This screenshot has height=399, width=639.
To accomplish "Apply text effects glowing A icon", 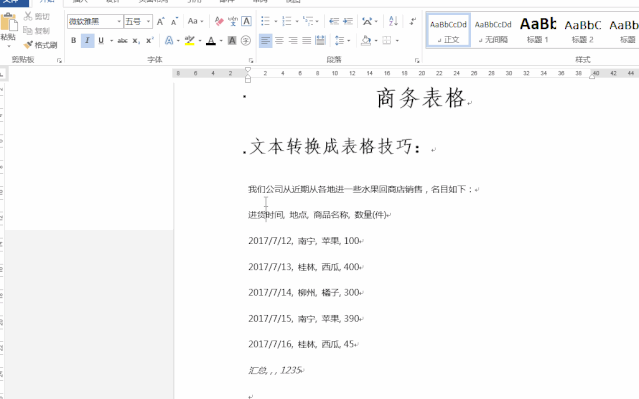I will (x=169, y=40).
